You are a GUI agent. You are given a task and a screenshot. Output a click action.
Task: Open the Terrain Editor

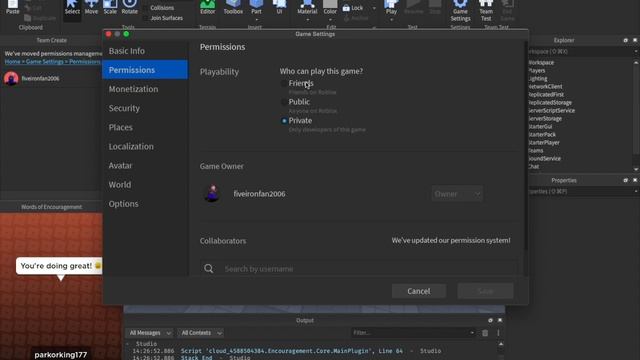(x=207, y=7)
